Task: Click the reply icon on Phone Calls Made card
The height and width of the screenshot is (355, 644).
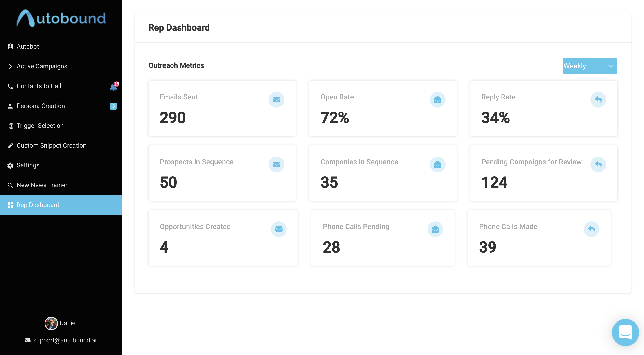Action: click(x=591, y=229)
